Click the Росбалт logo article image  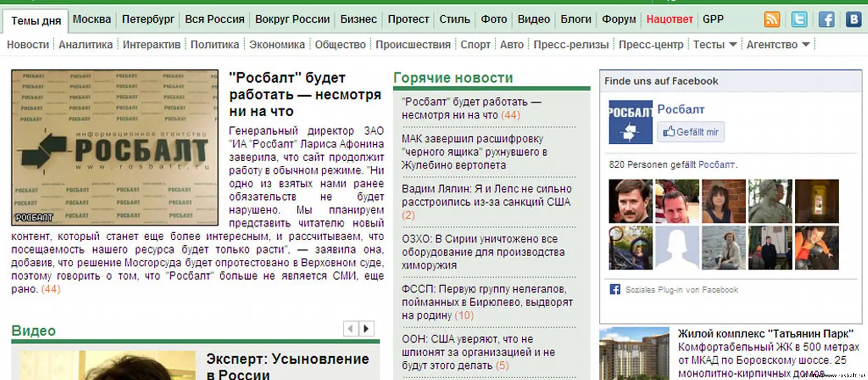pyautogui.click(x=115, y=148)
